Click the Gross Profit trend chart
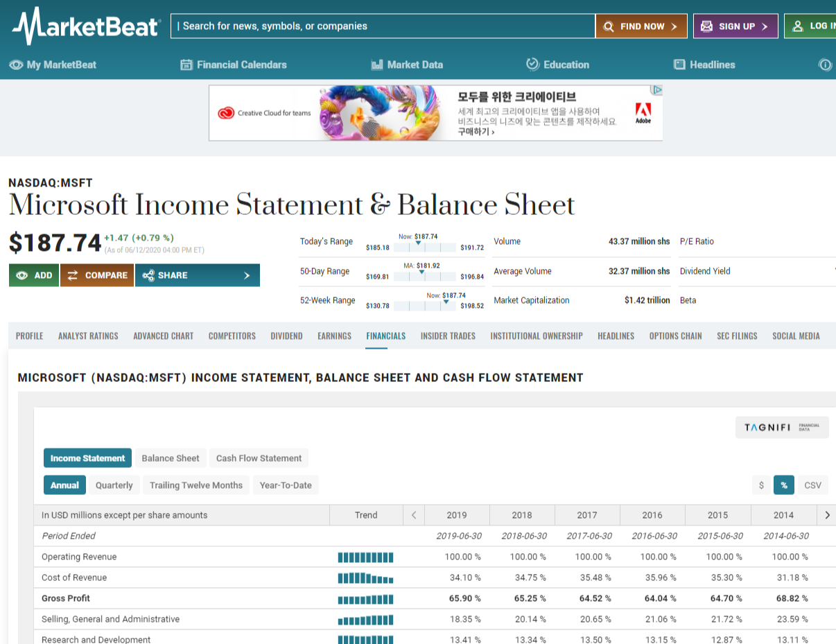836x644 pixels. (x=365, y=599)
